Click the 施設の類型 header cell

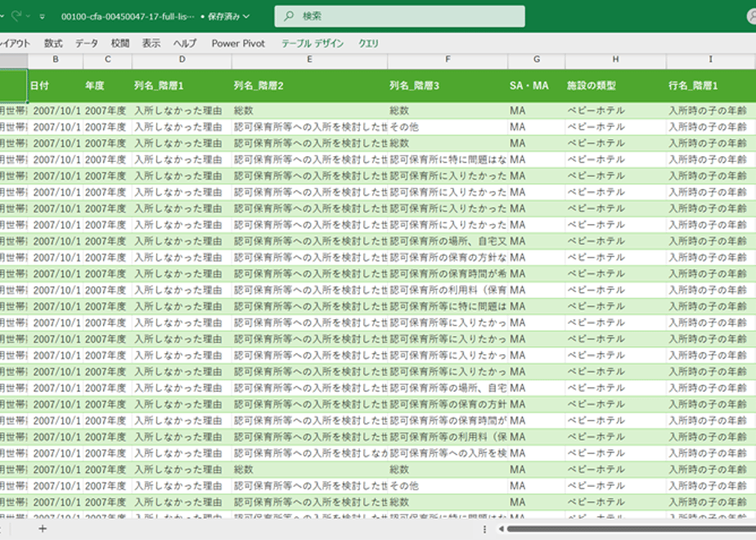(x=616, y=86)
